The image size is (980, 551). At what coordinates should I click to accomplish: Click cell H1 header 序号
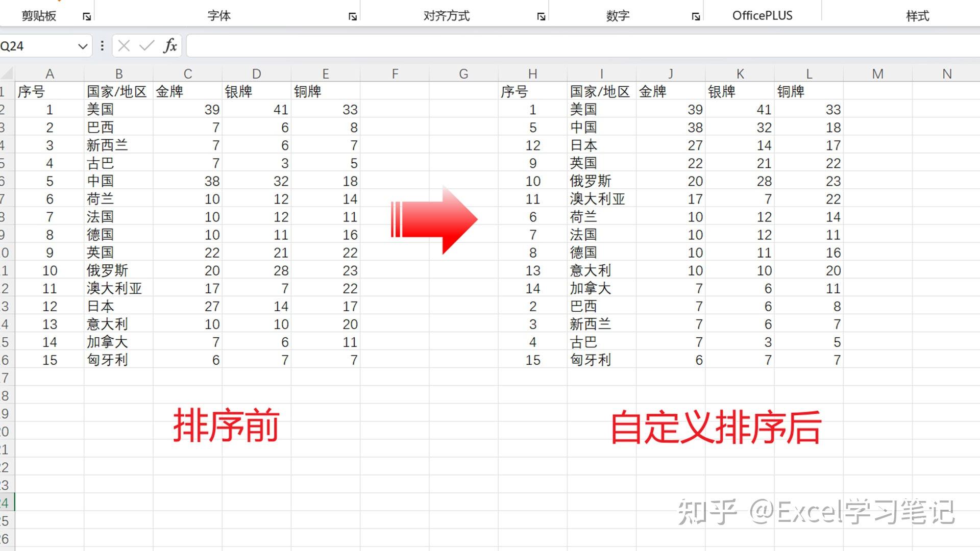[532, 91]
